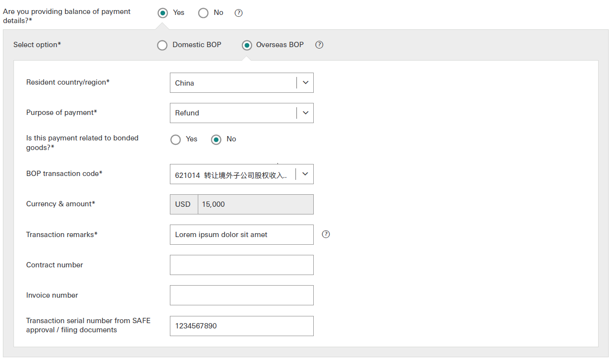615x364 pixels.
Task: Open help icon beside balance of payment question
Action: point(238,13)
